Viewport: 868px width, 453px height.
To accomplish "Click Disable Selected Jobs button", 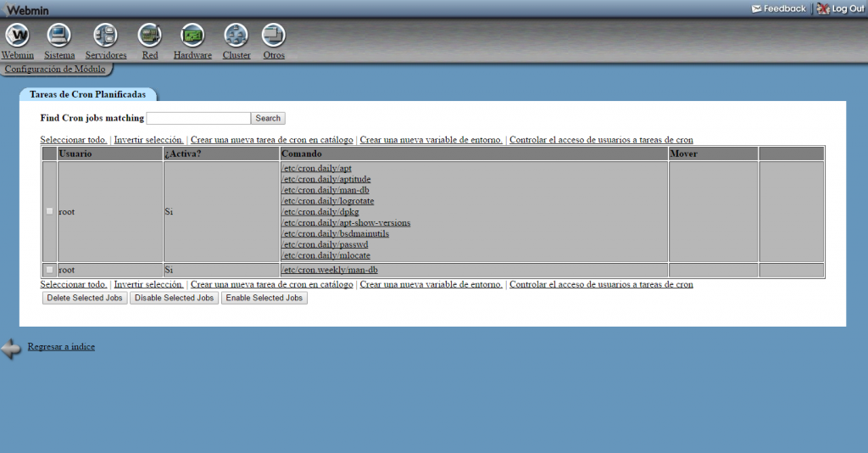I will [x=175, y=299].
